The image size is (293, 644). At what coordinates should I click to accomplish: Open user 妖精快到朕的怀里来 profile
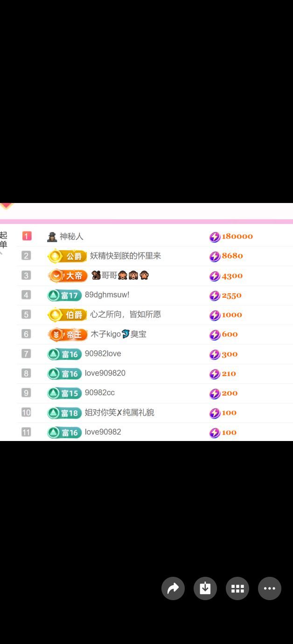pyautogui.click(x=125, y=256)
